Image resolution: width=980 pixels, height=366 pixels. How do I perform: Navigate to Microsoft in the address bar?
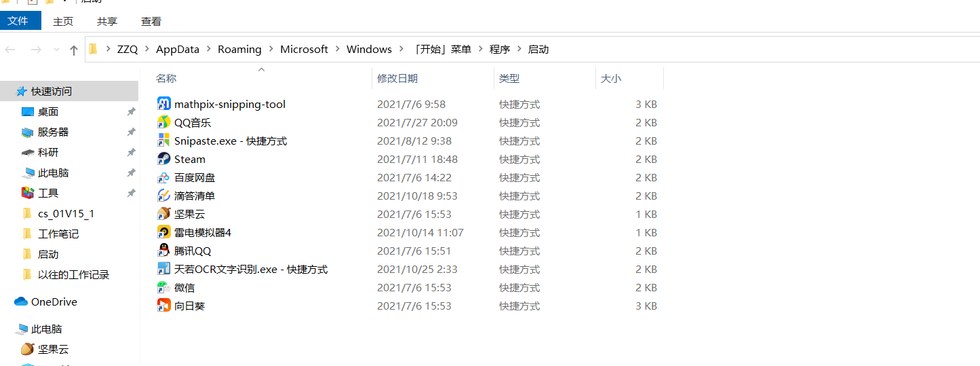pos(304,49)
